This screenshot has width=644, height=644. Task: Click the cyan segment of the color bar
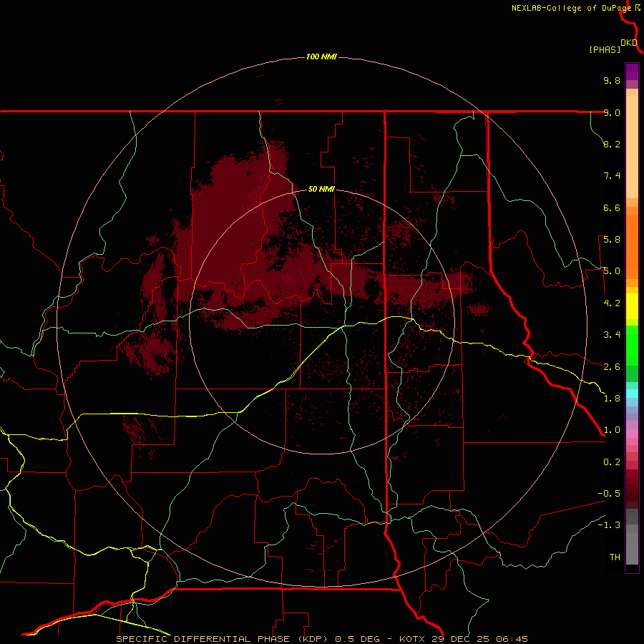click(x=632, y=394)
